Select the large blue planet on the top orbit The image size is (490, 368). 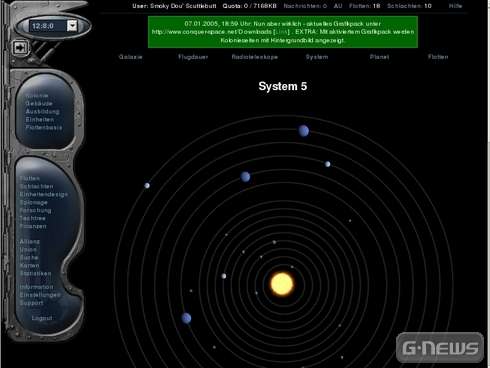pyautogui.click(x=304, y=131)
